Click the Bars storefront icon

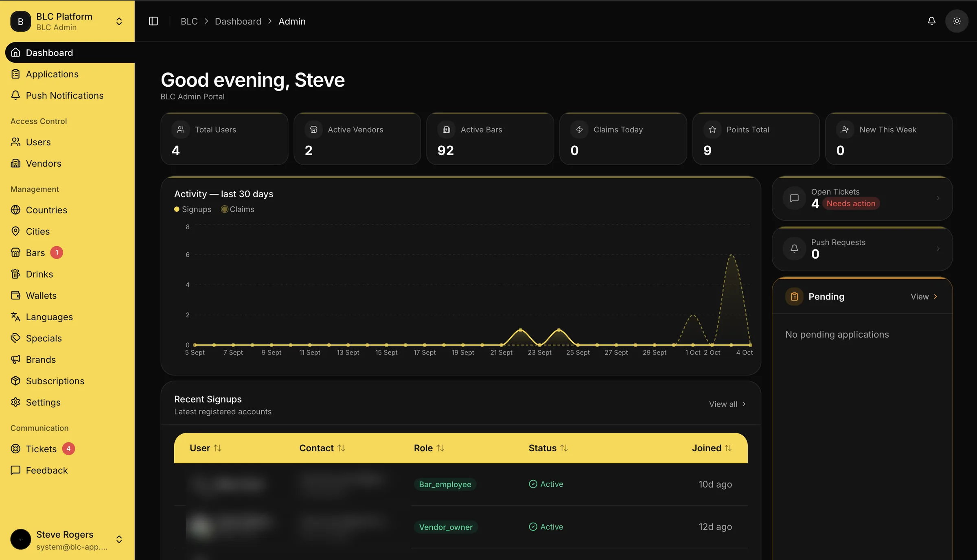[15, 253]
